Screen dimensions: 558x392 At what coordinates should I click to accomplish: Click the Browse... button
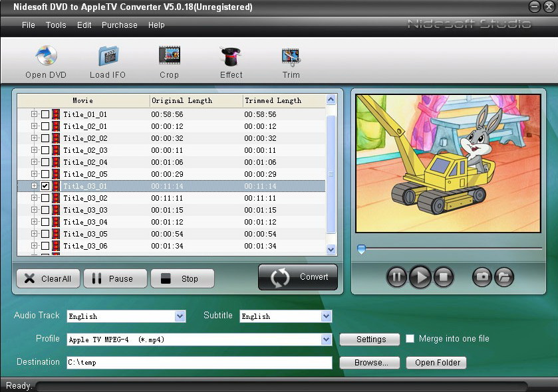[x=369, y=363]
